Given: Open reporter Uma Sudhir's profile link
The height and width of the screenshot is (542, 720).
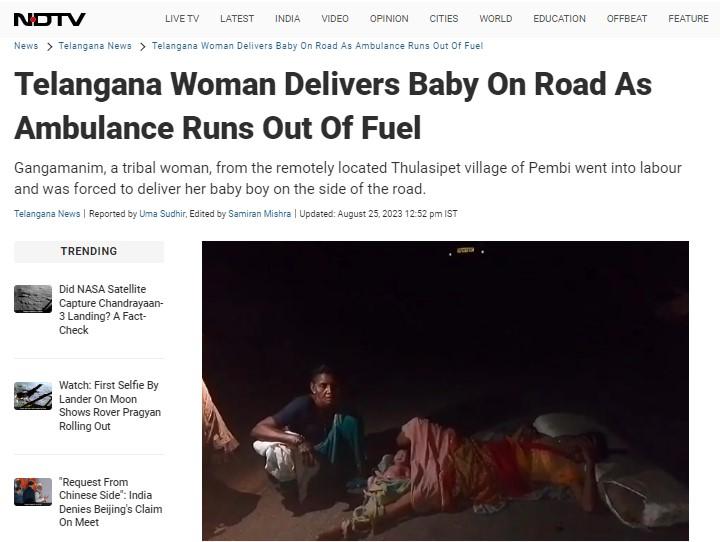Looking at the screenshot, I should pyautogui.click(x=162, y=214).
